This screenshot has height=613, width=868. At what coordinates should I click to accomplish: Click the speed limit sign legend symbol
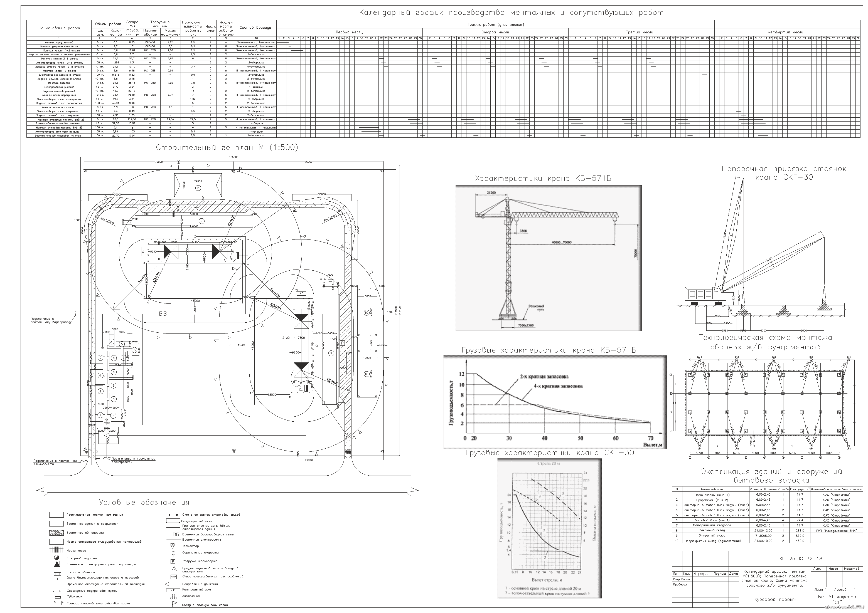pyautogui.click(x=173, y=553)
